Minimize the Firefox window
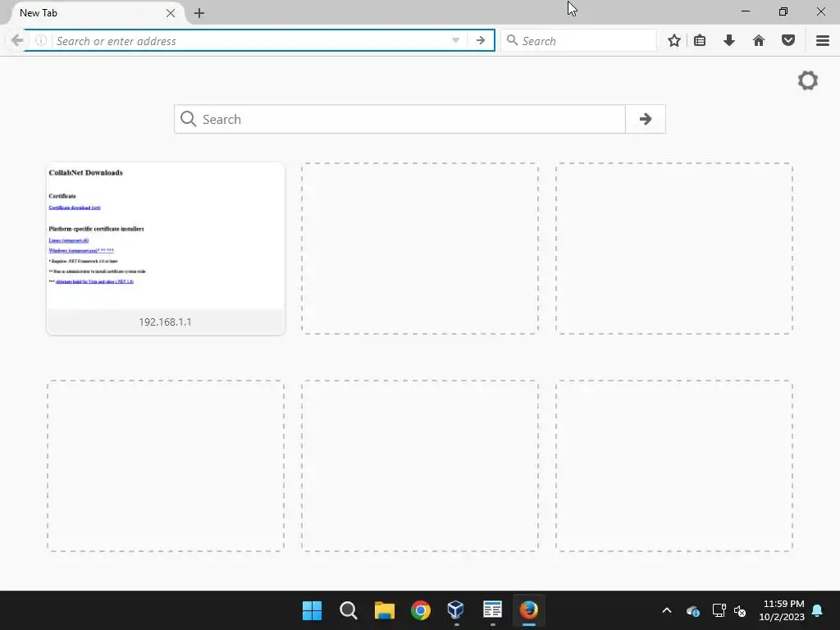The height and width of the screenshot is (630, 840). [745, 11]
